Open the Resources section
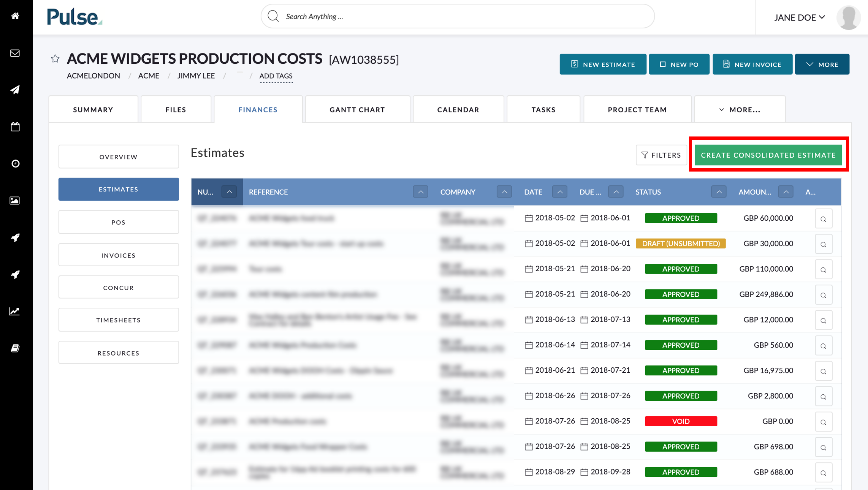 coord(119,353)
